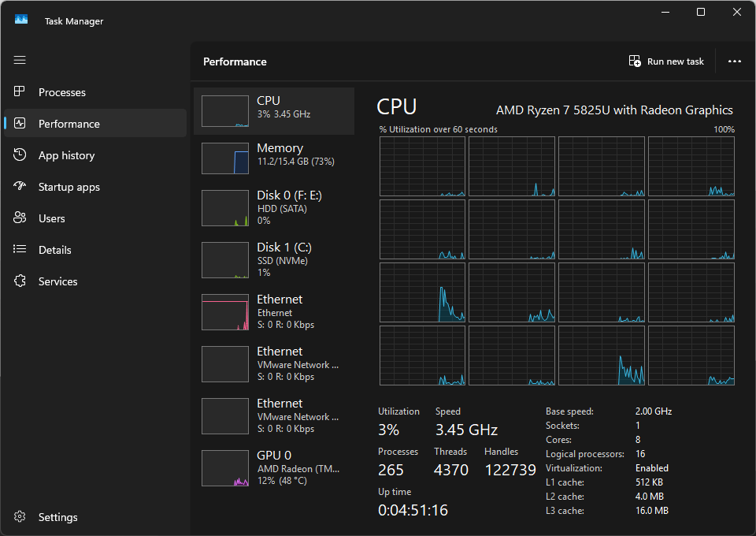
Task: Click the Up time 0:04:51:16 value
Action: pyautogui.click(x=413, y=510)
